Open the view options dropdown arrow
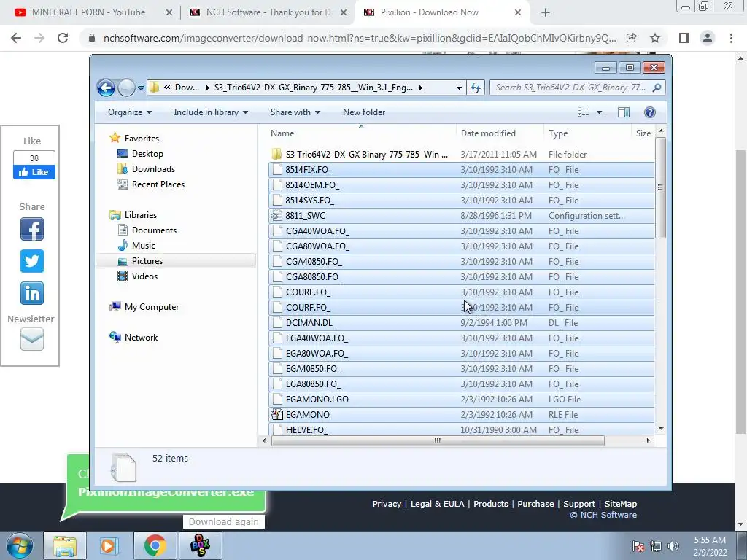 coord(600,112)
